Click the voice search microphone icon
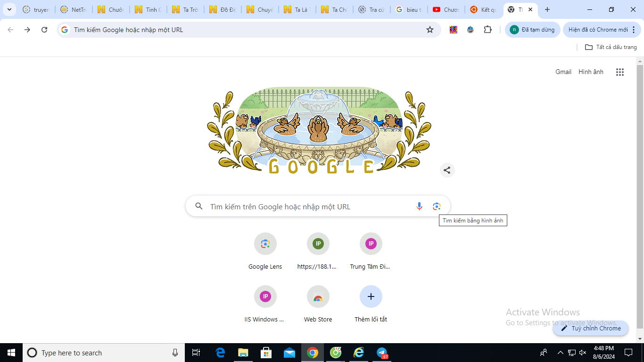644x362 pixels. 419,206
